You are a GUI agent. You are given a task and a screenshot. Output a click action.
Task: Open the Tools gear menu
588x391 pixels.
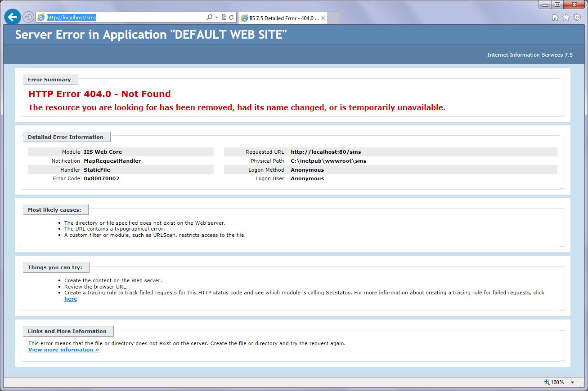point(577,18)
